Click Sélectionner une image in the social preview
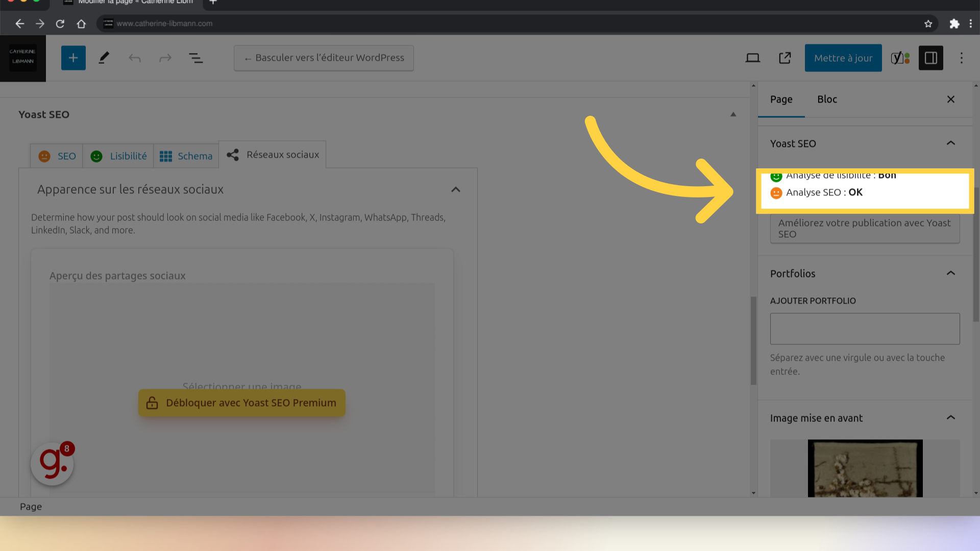This screenshot has height=551, width=980. tap(242, 386)
